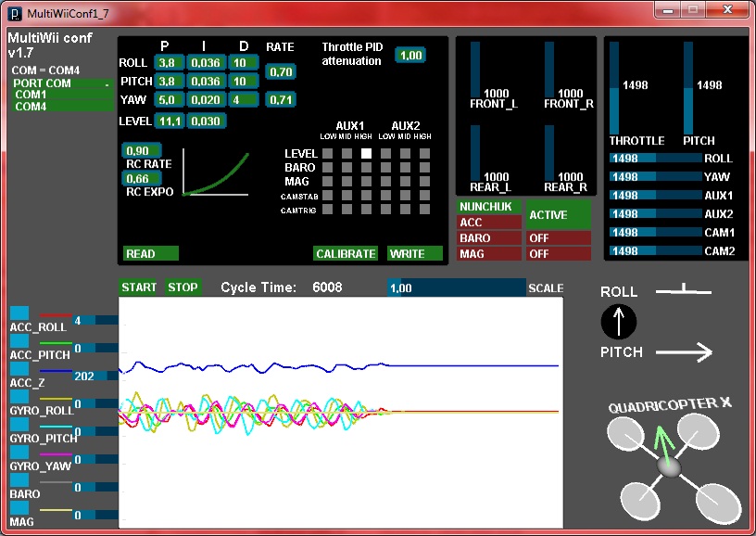Enable LEVEL on AUX1 LOW checkbox

(329, 153)
